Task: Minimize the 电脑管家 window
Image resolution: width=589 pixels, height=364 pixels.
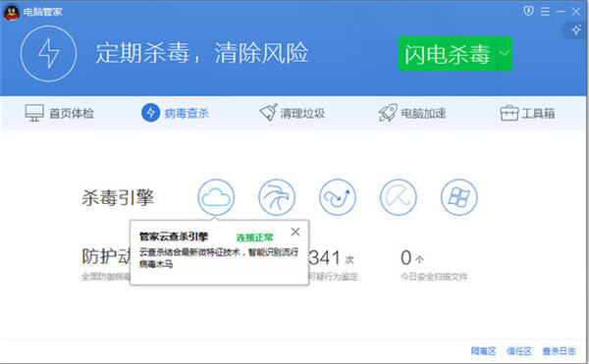Action: coord(561,12)
